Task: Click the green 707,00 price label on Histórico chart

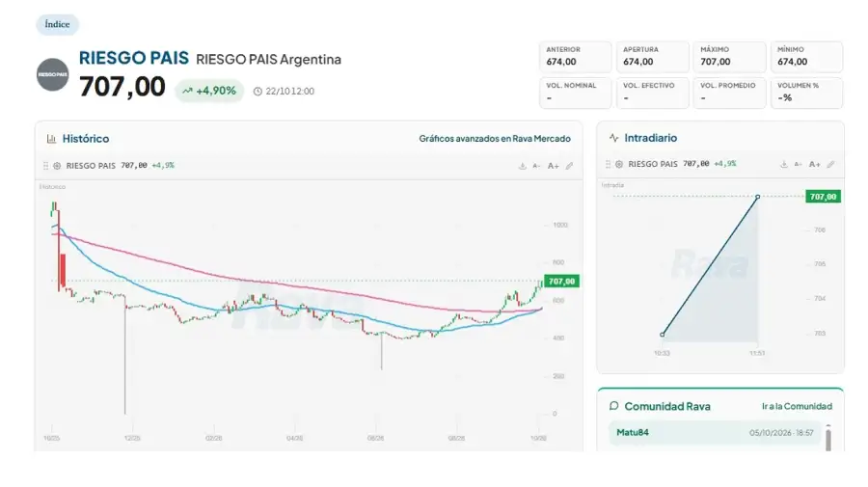Action: point(561,282)
